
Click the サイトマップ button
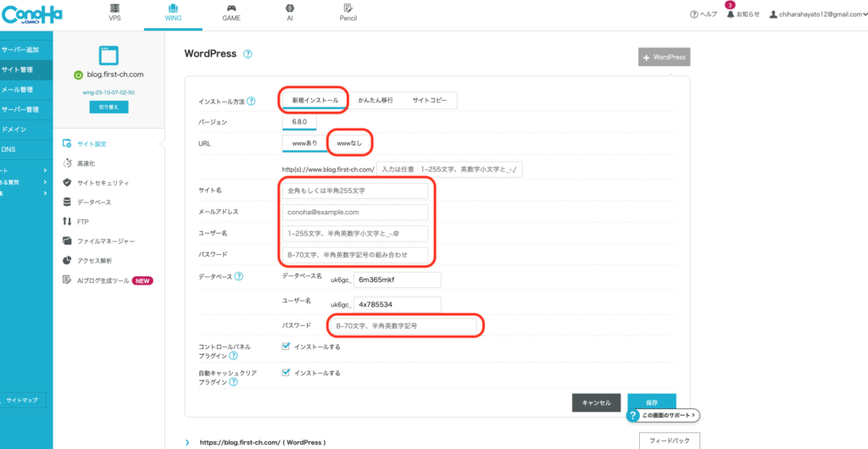tap(23, 400)
